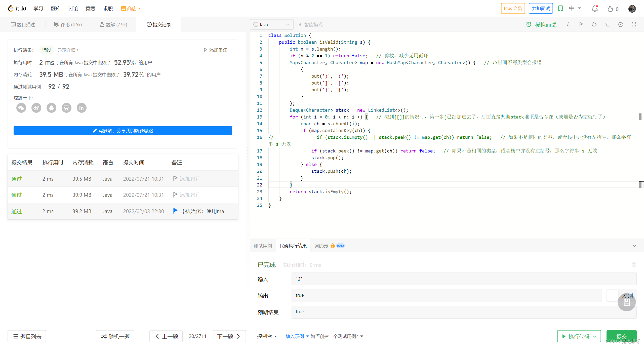The width and height of the screenshot is (644, 346).
Task: Click the editor vertical scrollbar marker
Action: (x=640, y=117)
